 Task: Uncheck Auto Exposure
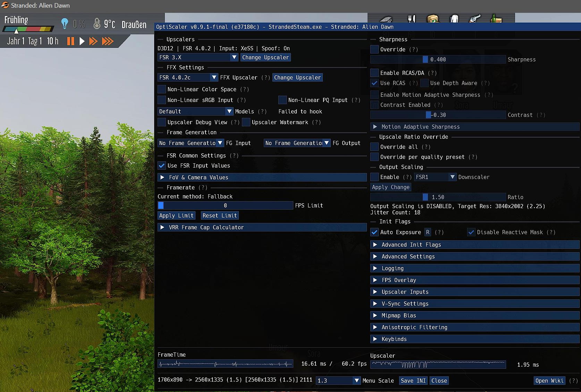(x=374, y=232)
